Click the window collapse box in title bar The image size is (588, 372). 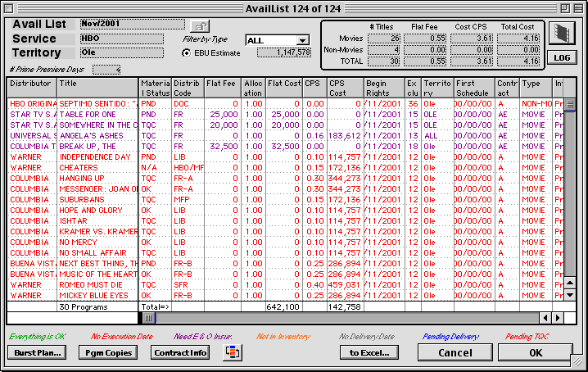point(577,8)
